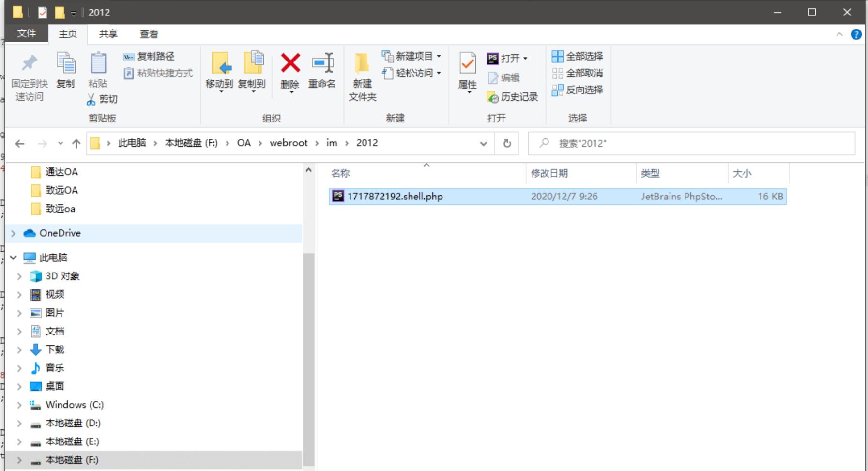
Task: Click the Move to (移动到) icon
Action: tap(220, 64)
